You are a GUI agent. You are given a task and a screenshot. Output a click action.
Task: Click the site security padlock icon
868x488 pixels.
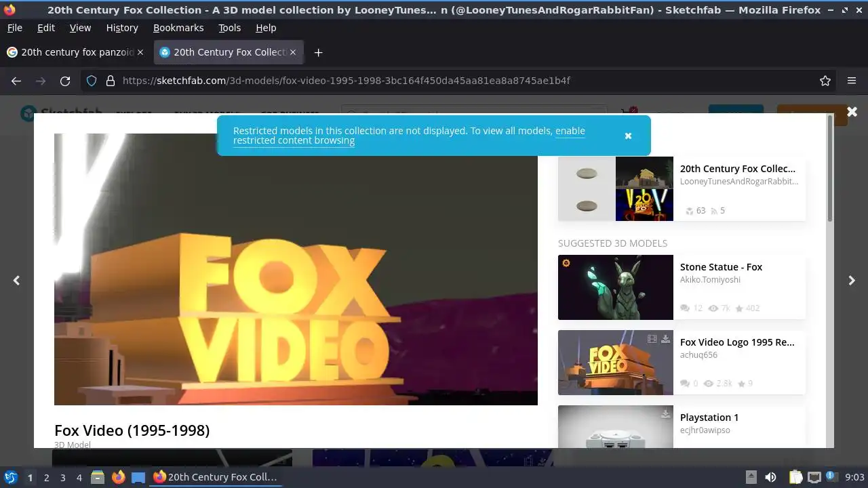tap(111, 81)
